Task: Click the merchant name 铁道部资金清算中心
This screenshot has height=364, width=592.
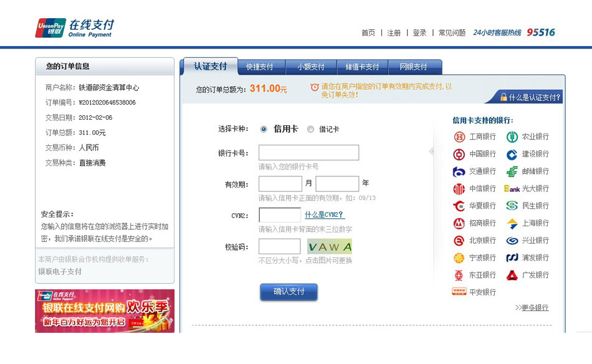Action: tap(108, 88)
